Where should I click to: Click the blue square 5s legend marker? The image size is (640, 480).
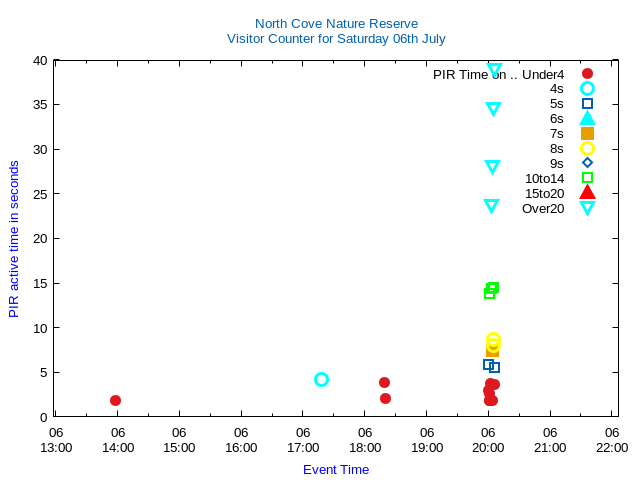(587, 104)
